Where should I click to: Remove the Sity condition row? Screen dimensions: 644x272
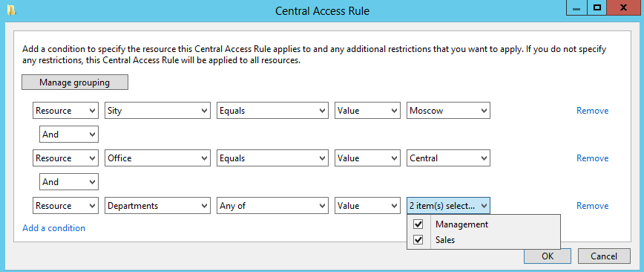[x=592, y=111]
